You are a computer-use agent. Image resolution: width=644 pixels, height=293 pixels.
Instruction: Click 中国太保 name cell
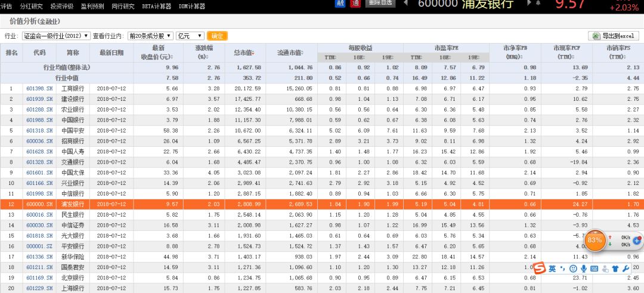(x=73, y=172)
